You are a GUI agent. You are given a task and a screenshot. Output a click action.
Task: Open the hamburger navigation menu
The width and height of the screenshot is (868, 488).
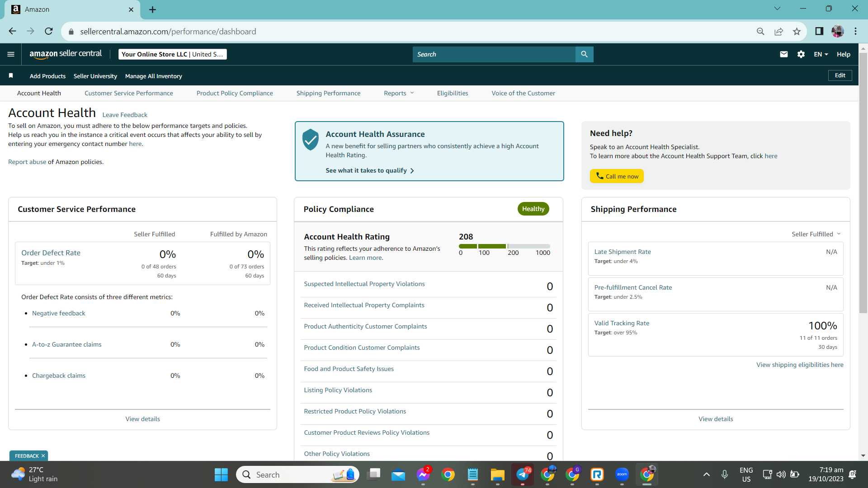pos(11,54)
